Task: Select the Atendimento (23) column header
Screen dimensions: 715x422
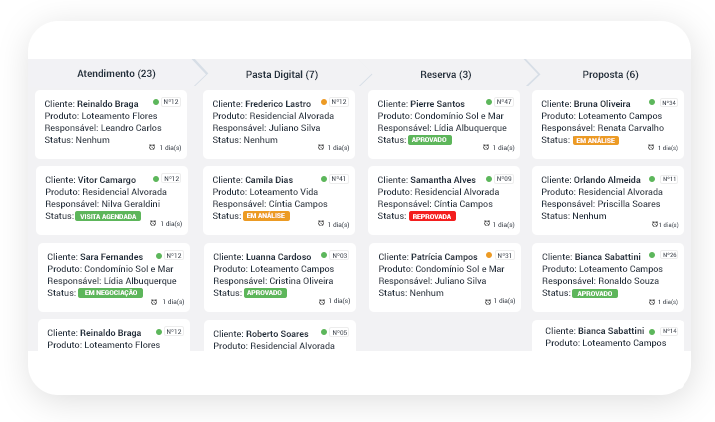Action: (x=116, y=74)
